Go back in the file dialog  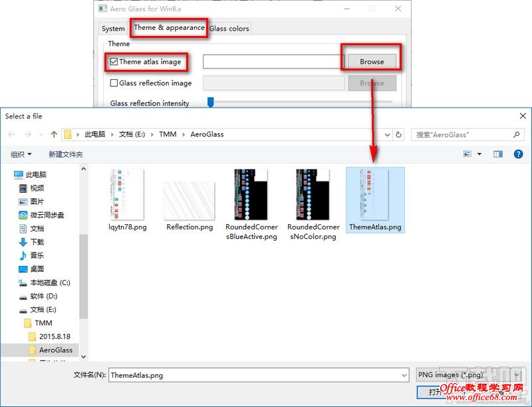click(12, 134)
